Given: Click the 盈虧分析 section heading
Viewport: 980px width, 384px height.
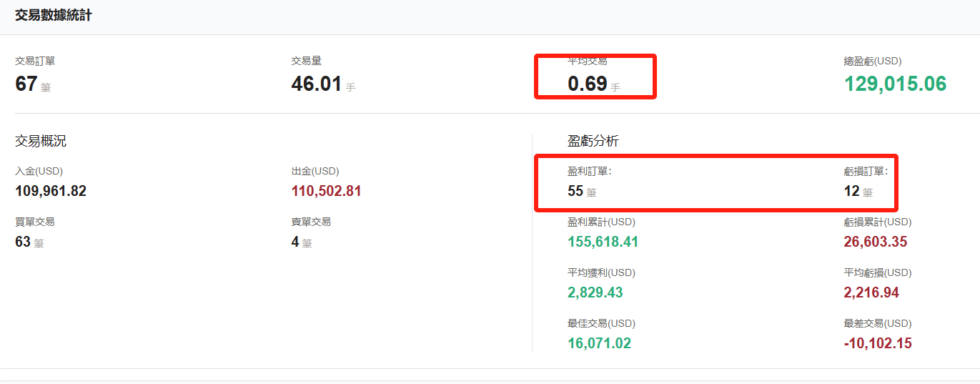Looking at the screenshot, I should tap(593, 142).
